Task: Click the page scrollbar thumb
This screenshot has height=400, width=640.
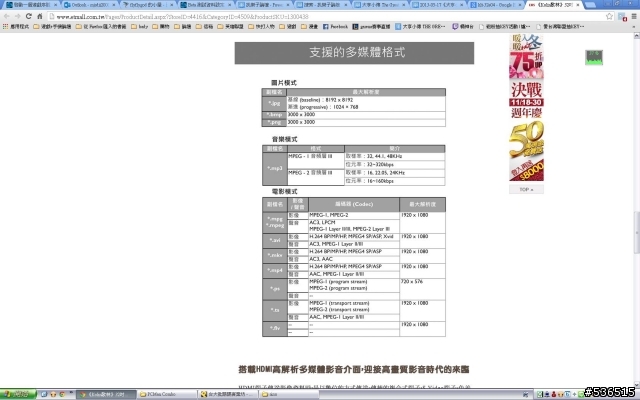Action: pos(636,233)
